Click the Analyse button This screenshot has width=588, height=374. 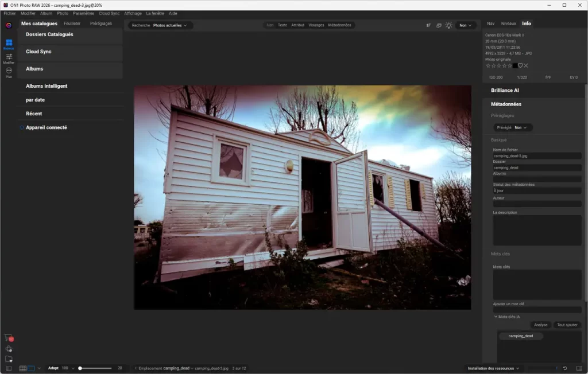coord(540,325)
